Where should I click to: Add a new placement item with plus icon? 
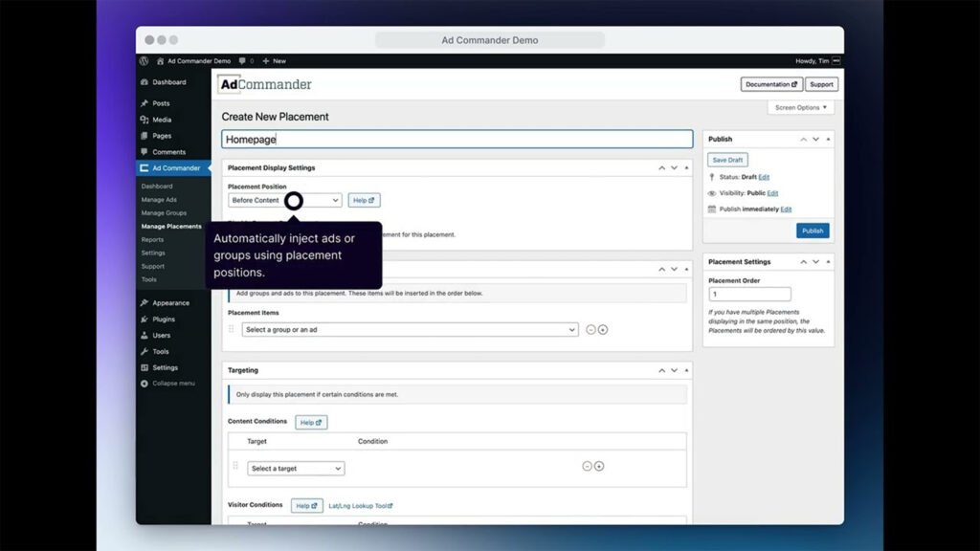click(x=603, y=330)
